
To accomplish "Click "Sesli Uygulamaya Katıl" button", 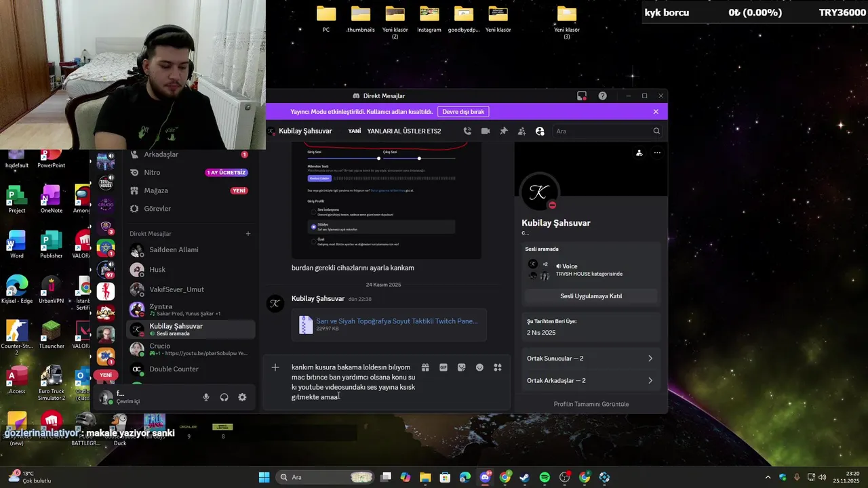I will pos(591,296).
